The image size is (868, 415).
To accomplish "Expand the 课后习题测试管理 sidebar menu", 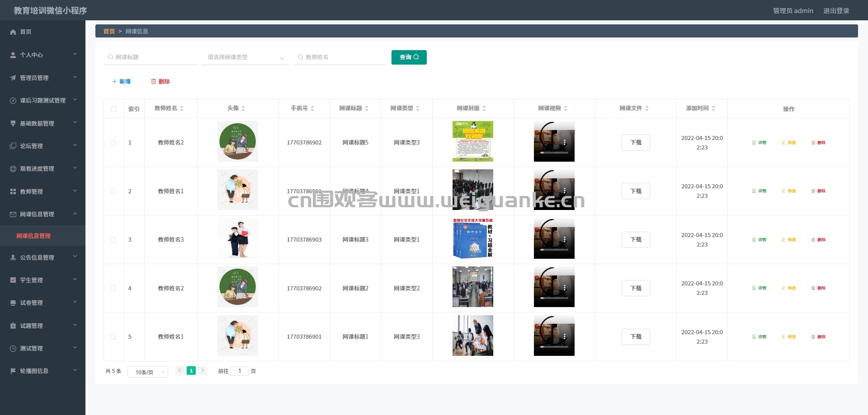I will 42,100.
